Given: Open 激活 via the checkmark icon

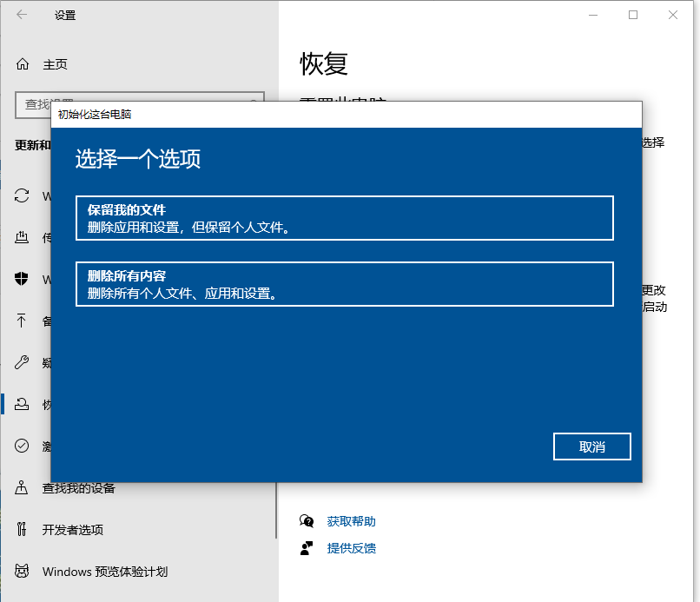Looking at the screenshot, I should click(21, 446).
